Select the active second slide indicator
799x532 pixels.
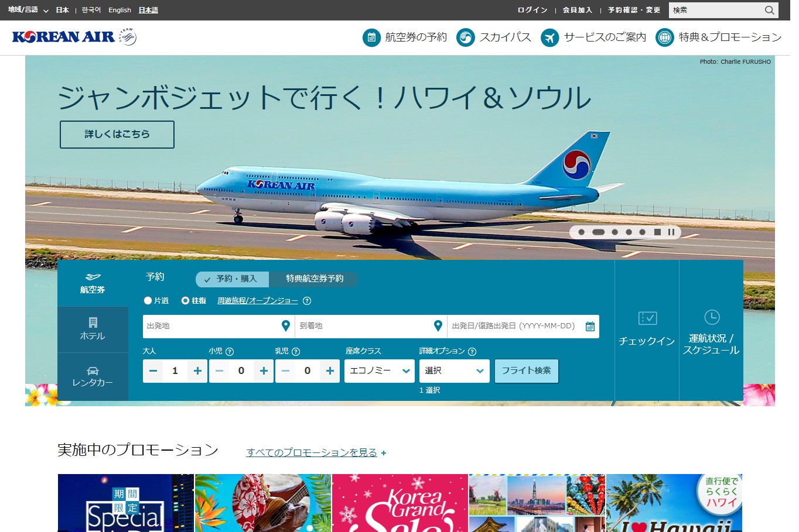pos(598,232)
